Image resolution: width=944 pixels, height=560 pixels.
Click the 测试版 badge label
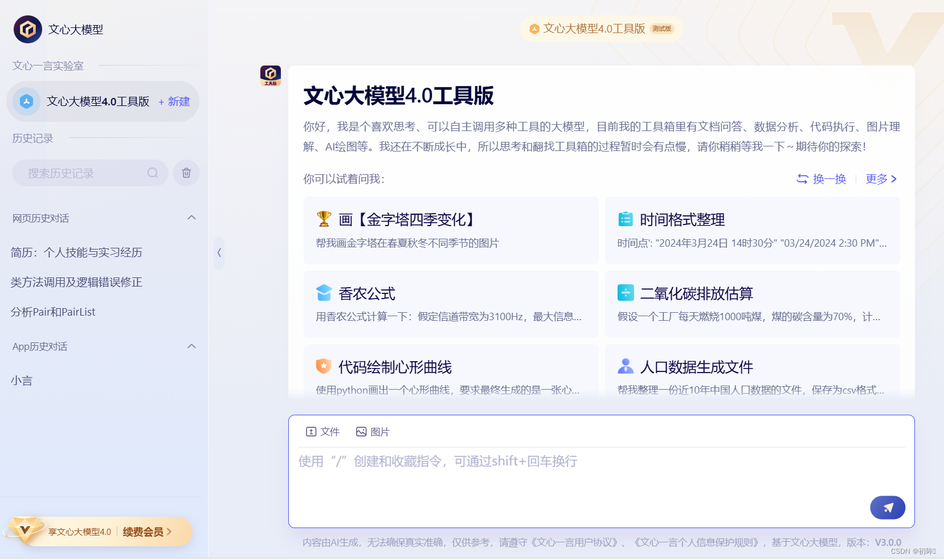click(662, 28)
